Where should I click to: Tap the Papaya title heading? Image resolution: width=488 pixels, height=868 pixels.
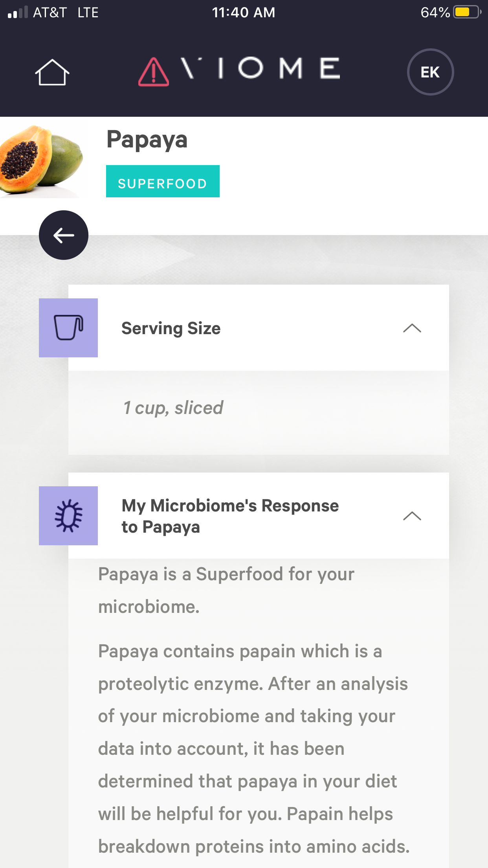click(147, 139)
